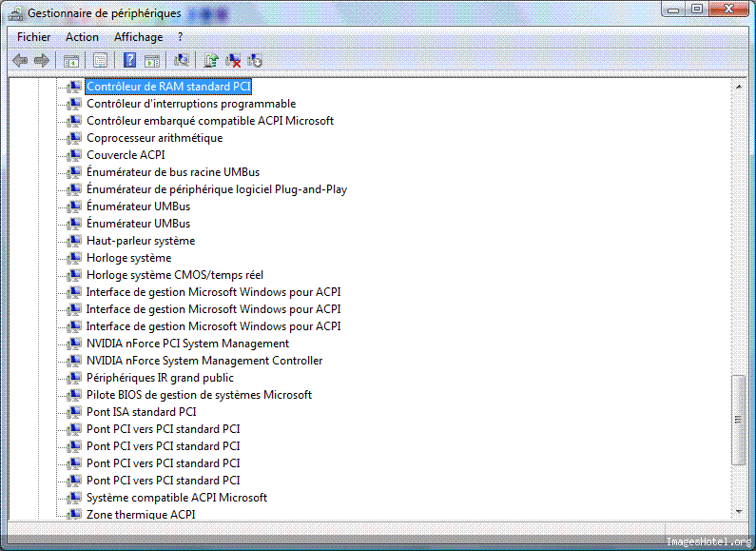Viewport: 756px width, 551px height.
Task: Click the Forward arrow in the toolbar
Action: point(42,61)
